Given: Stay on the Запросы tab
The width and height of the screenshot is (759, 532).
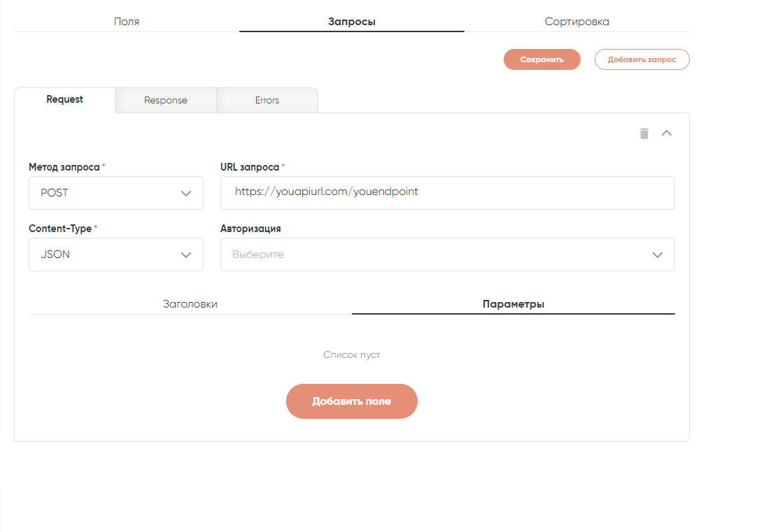Looking at the screenshot, I should click(352, 22).
